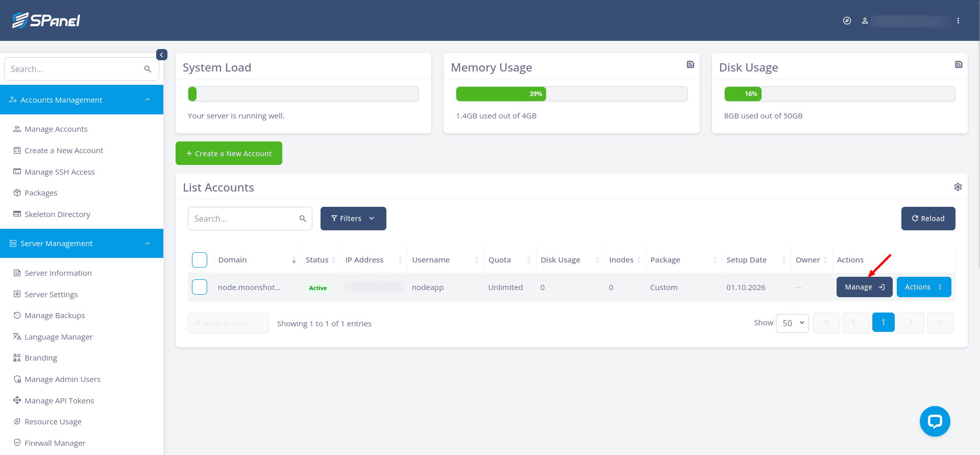Sort the table by Status column
980x455 pixels.
pos(321,260)
